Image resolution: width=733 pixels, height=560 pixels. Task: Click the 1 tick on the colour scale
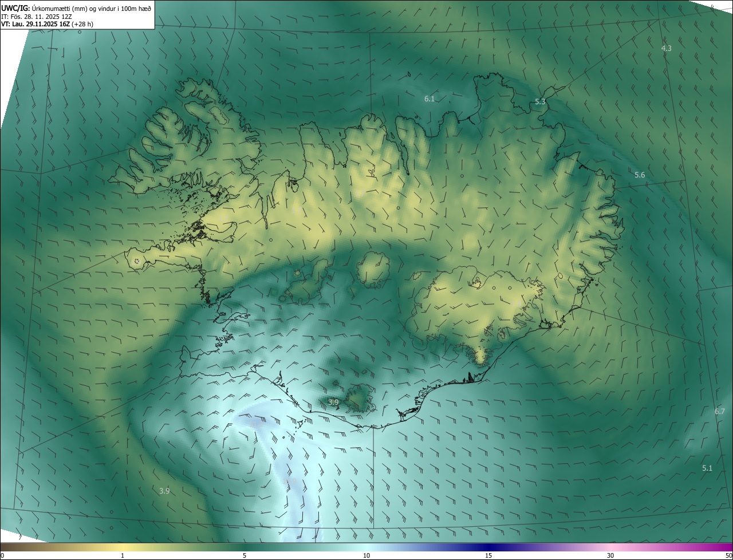pyautogui.click(x=123, y=556)
